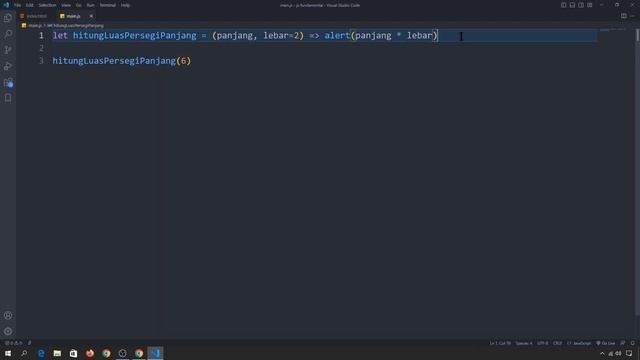640x360 pixels.
Task: Click line number 3 in the gutter
Action: (41, 61)
